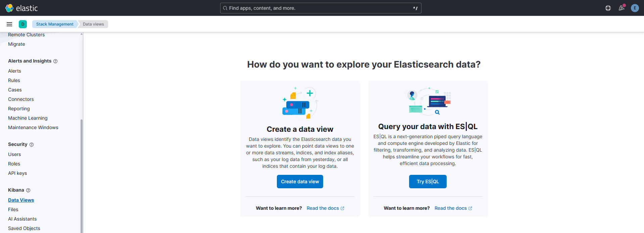Click help icon beside Security heading

pyautogui.click(x=32, y=145)
